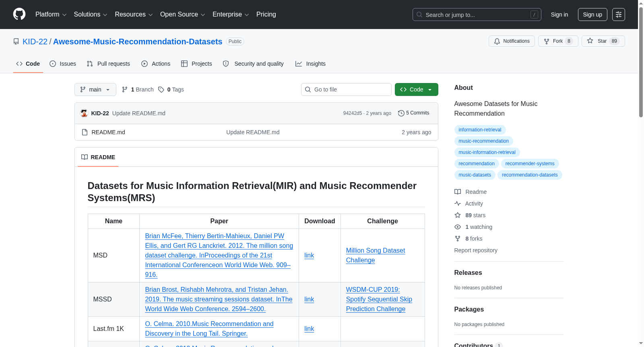Open the global navigation settings icon
644x347 pixels.
[x=619, y=15]
